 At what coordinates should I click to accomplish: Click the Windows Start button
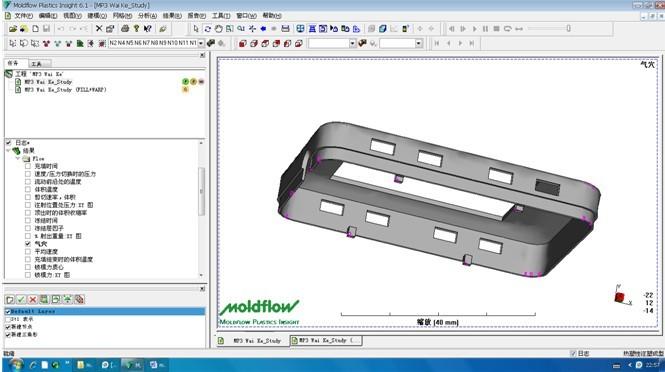coord(16,365)
